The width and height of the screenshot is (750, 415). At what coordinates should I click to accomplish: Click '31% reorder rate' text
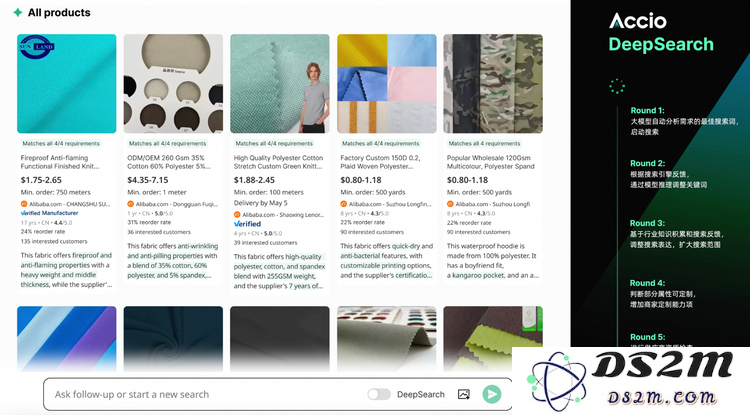pyautogui.click(x=149, y=222)
